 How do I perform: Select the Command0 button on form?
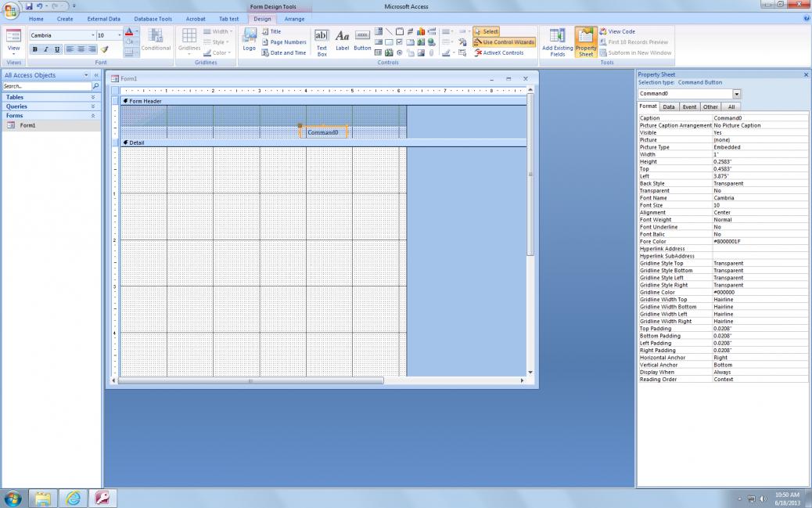(322, 132)
